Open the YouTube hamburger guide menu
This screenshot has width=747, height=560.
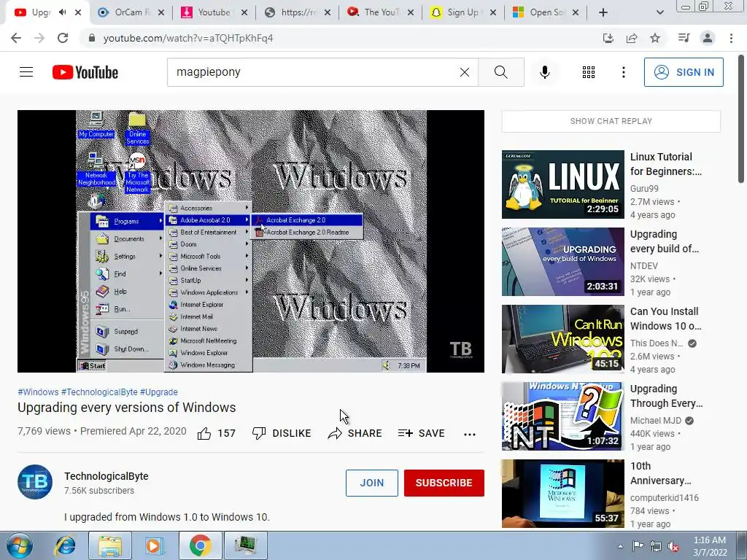tap(26, 72)
